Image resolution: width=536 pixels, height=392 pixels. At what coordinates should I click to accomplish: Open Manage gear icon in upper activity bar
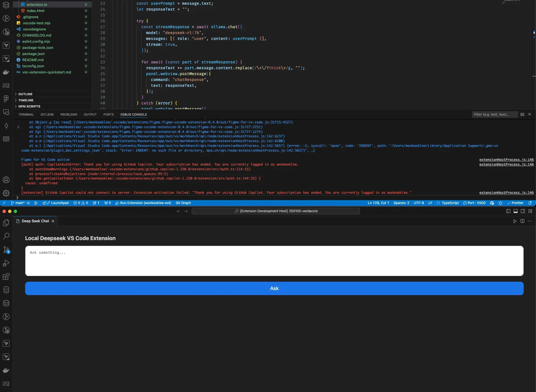[6, 193]
